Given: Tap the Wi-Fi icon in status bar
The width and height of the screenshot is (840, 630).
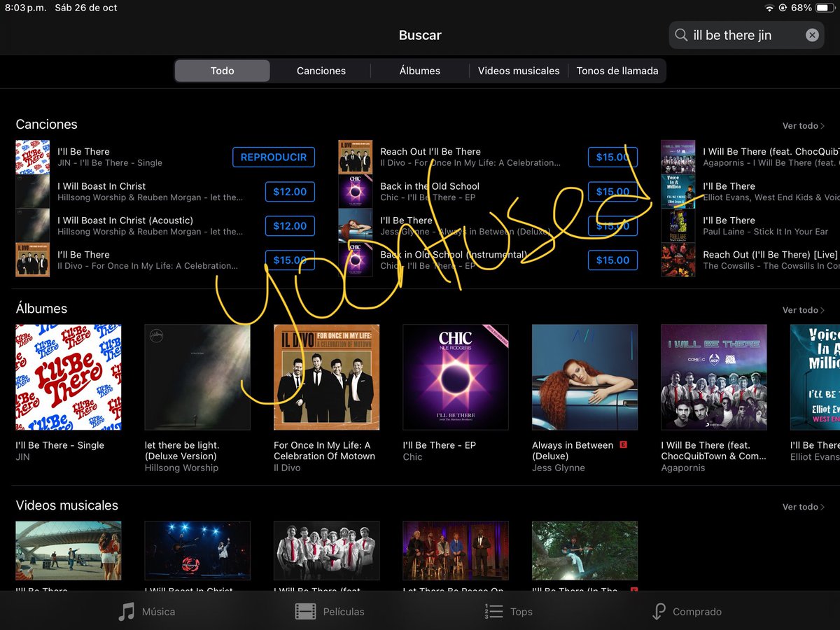Looking at the screenshot, I should click(769, 8).
